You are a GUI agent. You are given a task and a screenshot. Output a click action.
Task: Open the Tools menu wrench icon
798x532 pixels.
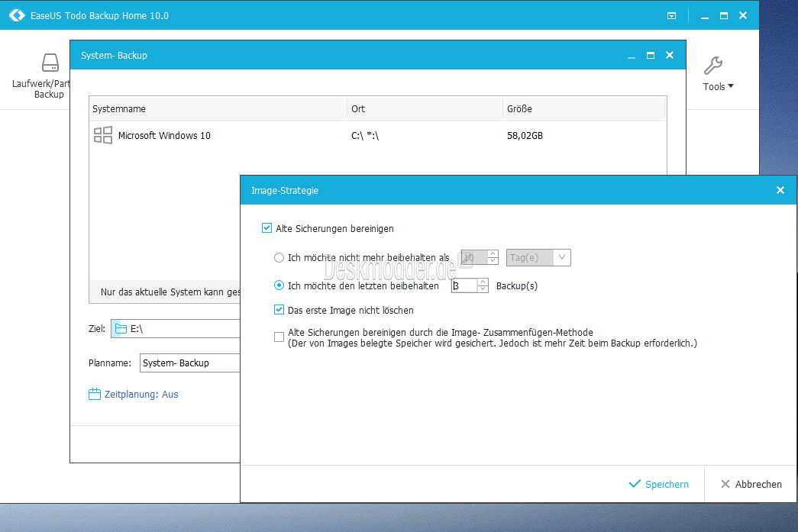713,65
